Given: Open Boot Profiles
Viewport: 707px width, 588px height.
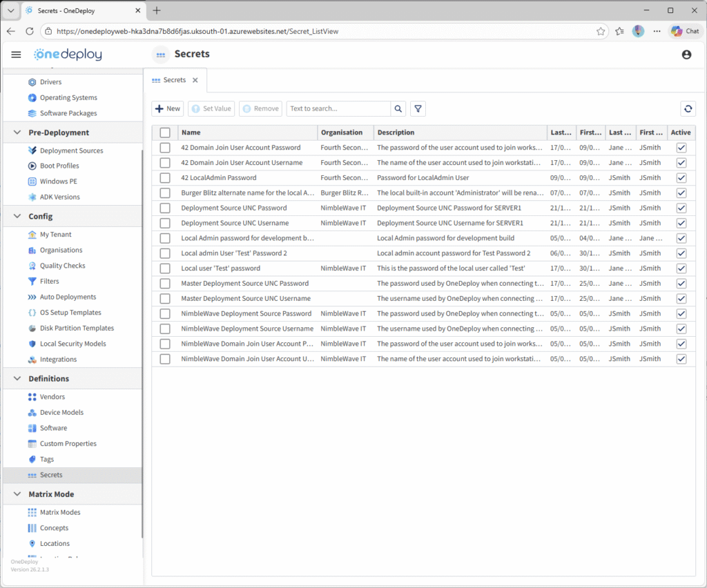Looking at the screenshot, I should point(59,166).
